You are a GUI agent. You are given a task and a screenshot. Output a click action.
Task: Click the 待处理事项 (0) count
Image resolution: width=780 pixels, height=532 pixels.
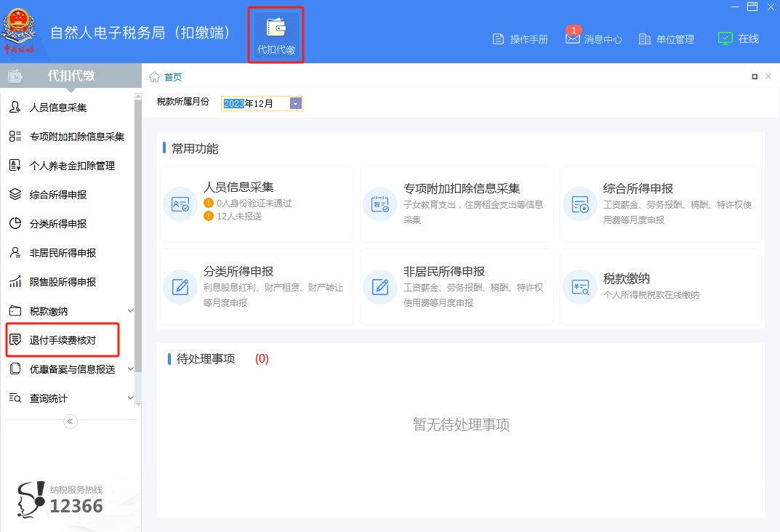pyautogui.click(x=262, y=359)
